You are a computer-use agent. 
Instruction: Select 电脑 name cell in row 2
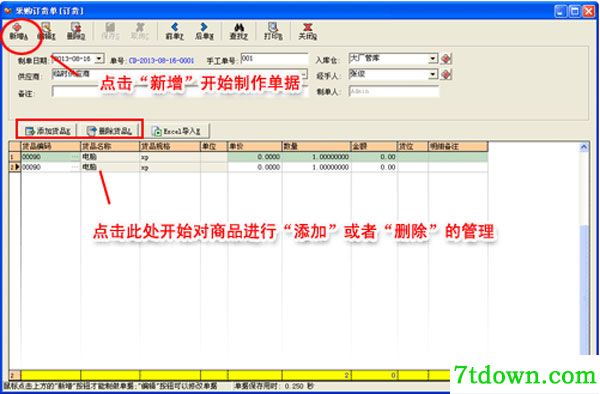pos(110,167)
